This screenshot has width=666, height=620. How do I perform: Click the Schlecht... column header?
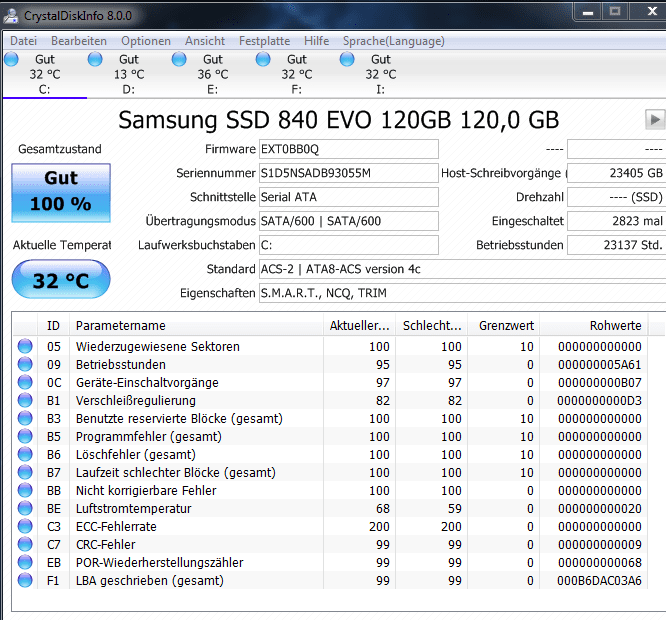coord(432,326)
